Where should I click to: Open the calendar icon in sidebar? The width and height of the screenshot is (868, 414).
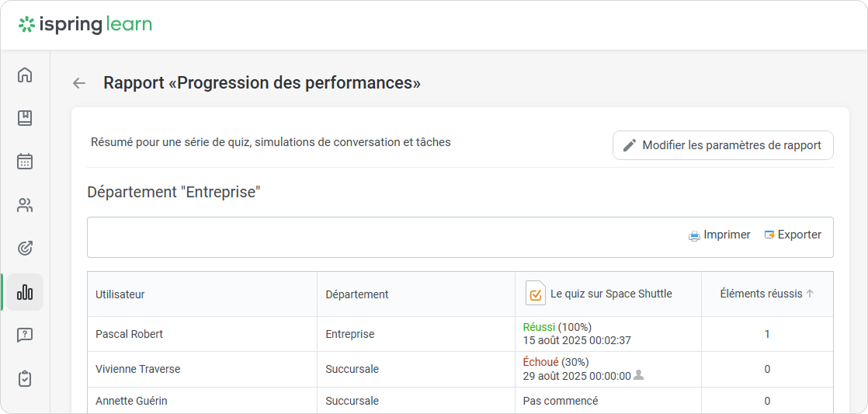pyautogui.click(x=25, y=162)
